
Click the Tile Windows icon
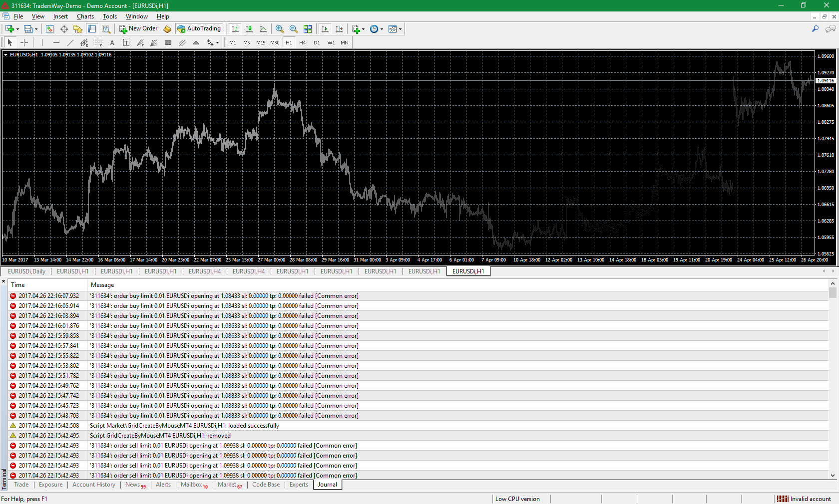308,29
